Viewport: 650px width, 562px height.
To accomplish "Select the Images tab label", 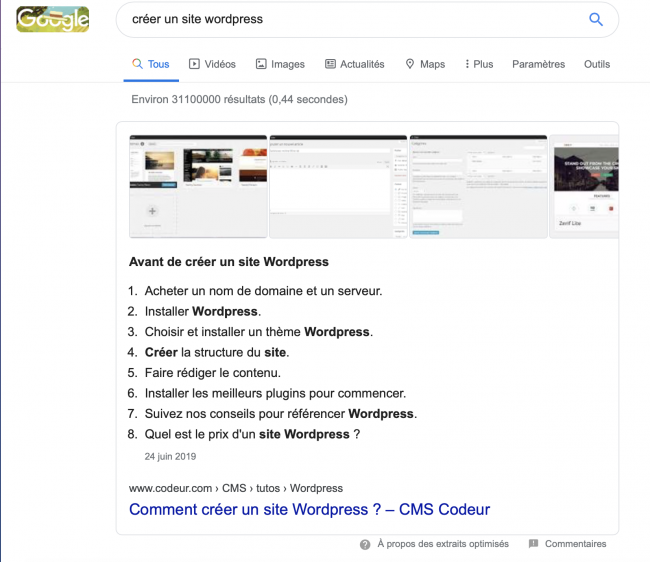I will (x=288, y=64).
